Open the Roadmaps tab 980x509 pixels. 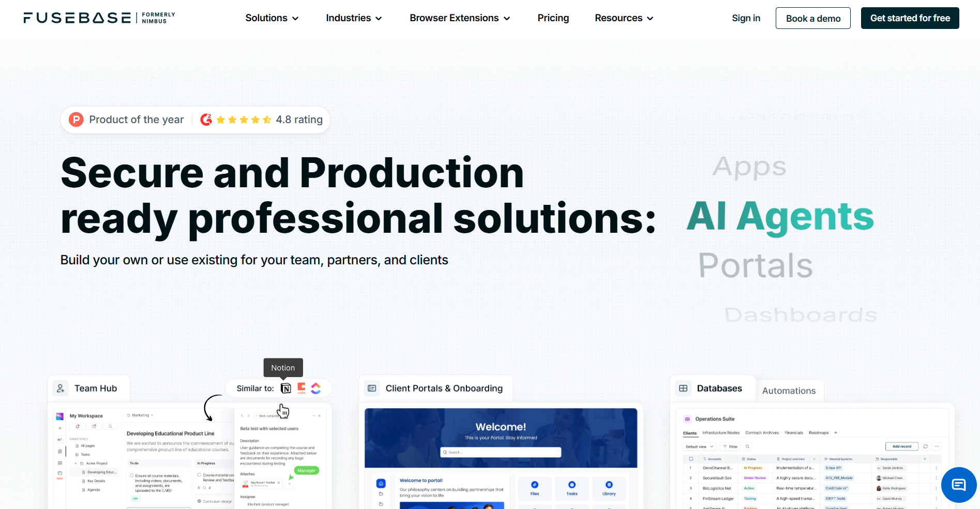click(819, 433)
